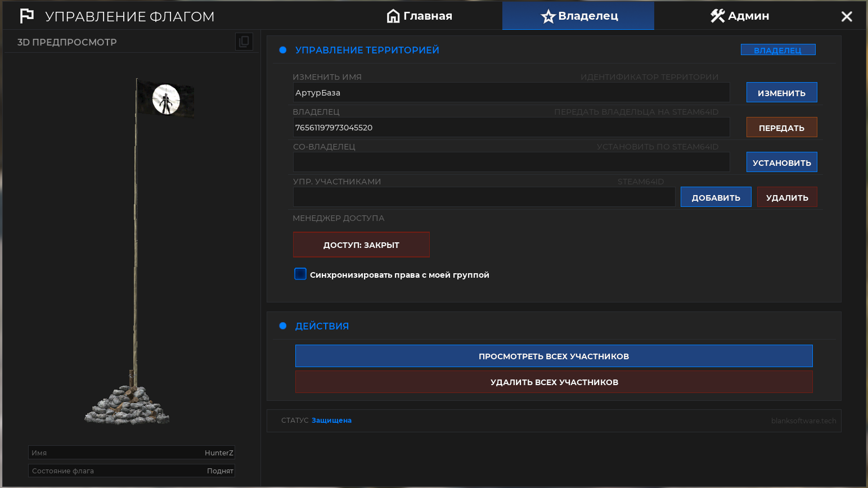
Task: Click the 3D ПРЕДПРОСМОТР panel title
Action: click(67, 42)
